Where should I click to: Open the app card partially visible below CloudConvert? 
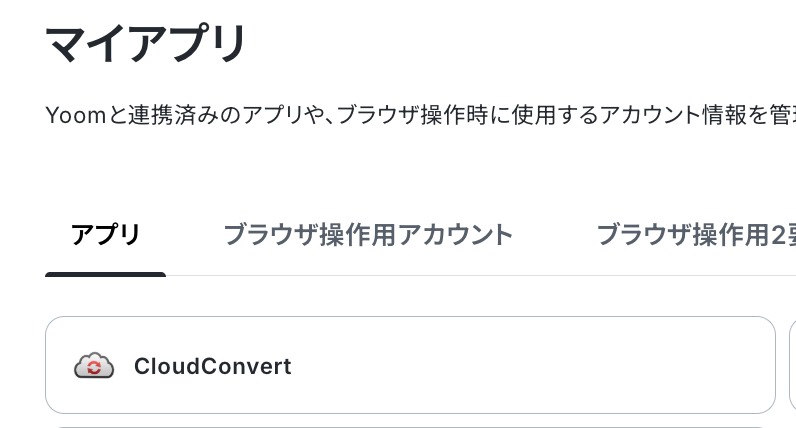(410, 427)
